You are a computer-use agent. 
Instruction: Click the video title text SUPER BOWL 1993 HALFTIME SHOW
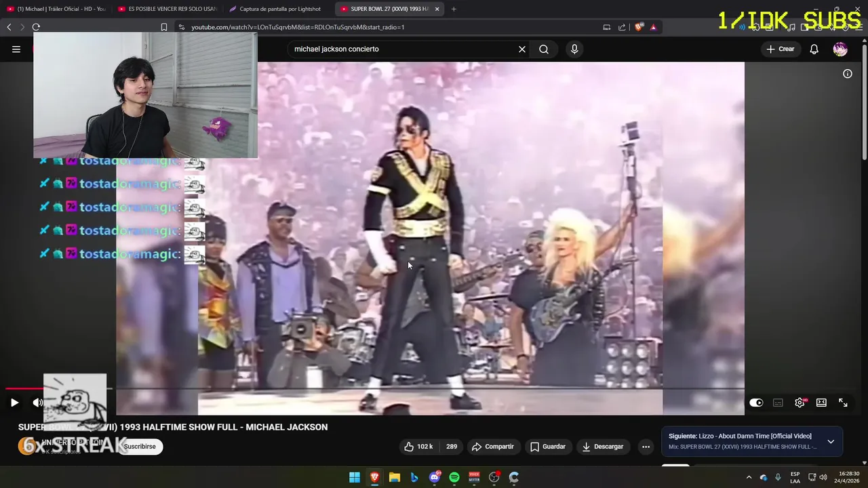tap(173, 427)
